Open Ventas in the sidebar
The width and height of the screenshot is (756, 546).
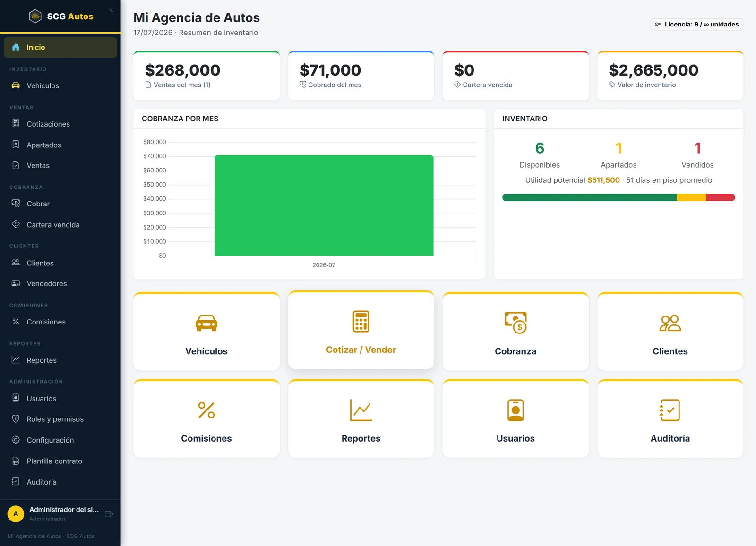(60, 165)
